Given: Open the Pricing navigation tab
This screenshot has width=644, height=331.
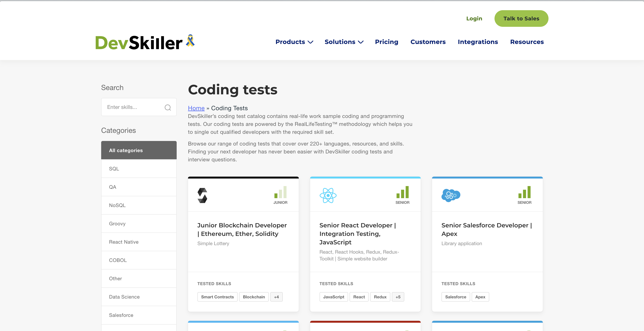Looking at the screenshot, I should (x=387, y=41).
